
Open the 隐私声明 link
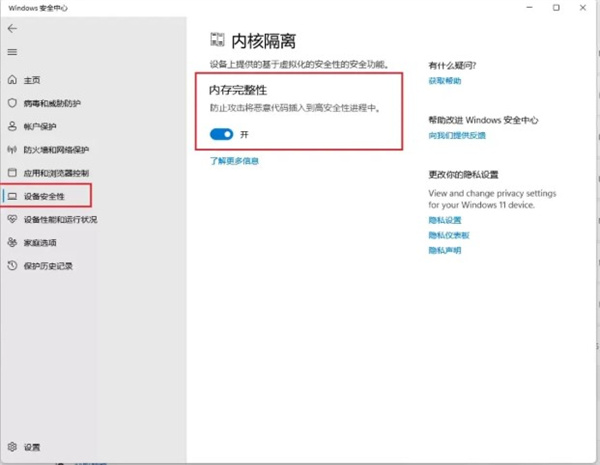point(445,250)
